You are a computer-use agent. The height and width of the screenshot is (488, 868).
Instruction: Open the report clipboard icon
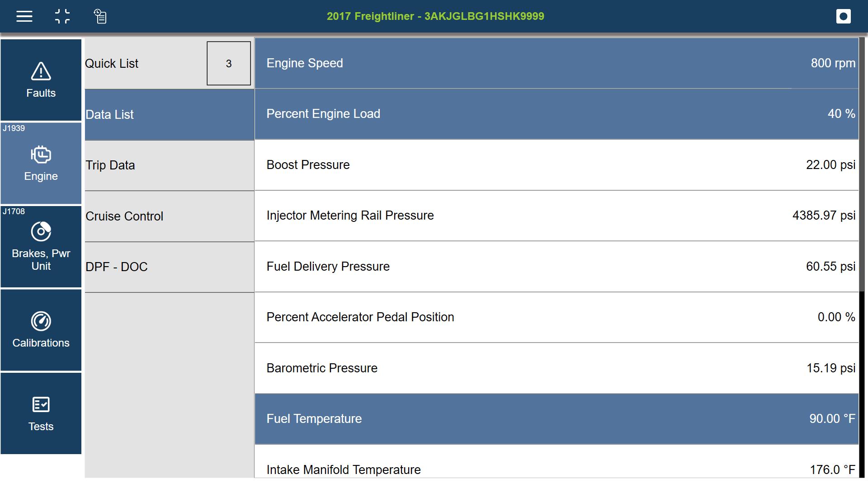(x=100, y=17)
